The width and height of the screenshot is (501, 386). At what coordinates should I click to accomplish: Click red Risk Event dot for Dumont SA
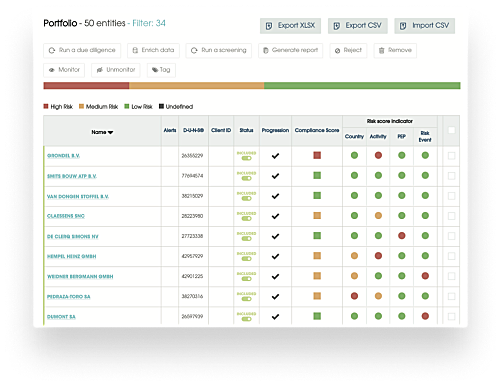(x=425, y=316)
